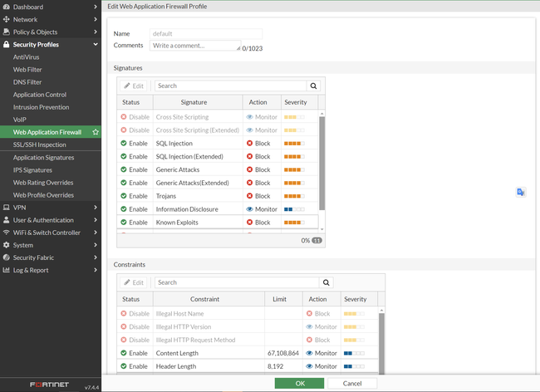The height and width of the screenshot is (392, 540).
Task: Expand the System menu chevron
Action: (96, 245)
